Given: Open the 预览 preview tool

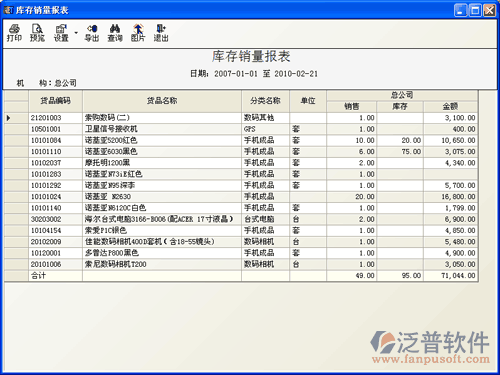Looking at the screenshot, I should pyautogui.click(x=37, y=33).
